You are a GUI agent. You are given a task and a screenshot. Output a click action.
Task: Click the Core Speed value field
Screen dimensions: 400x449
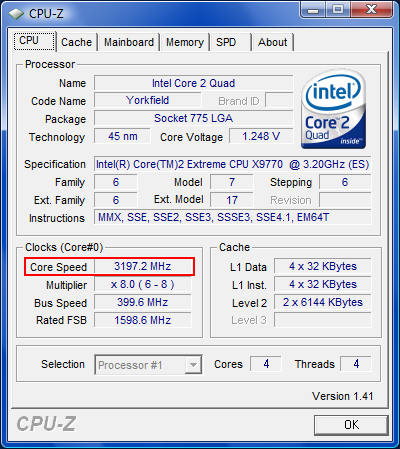click(143, 266)
